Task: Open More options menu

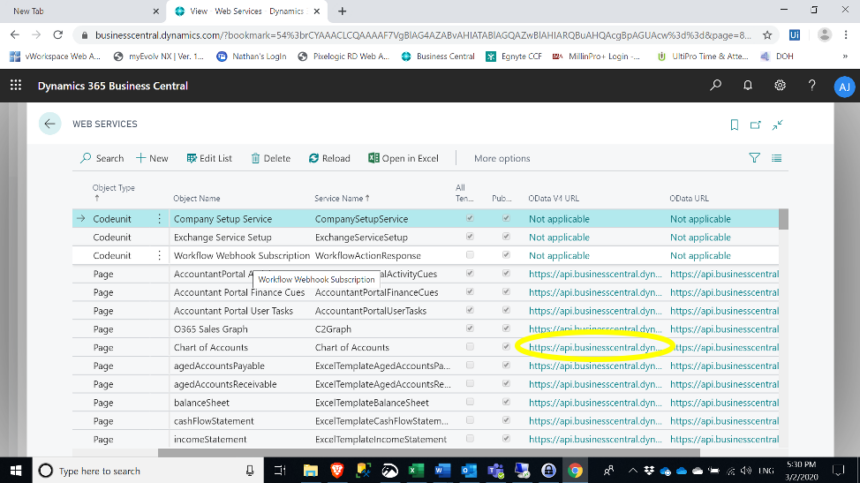Action: pos(502,158)
